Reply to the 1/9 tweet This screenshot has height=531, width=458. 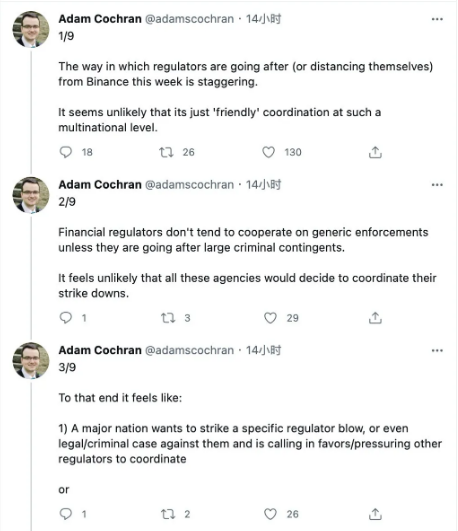[x=66, y=152]
